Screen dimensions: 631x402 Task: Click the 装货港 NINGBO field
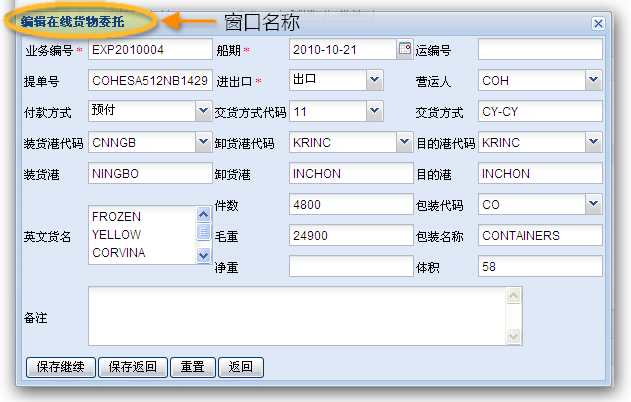[150, 173]
